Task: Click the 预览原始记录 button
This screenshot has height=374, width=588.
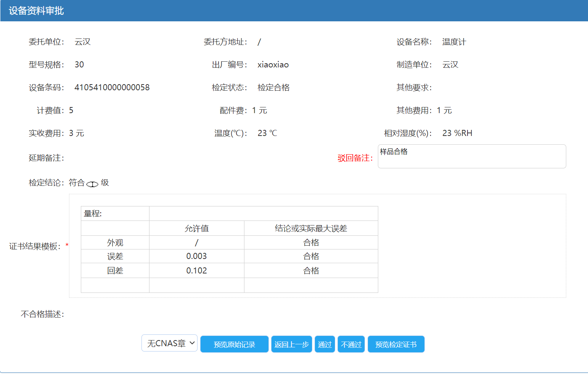Action: click(234, 344)
